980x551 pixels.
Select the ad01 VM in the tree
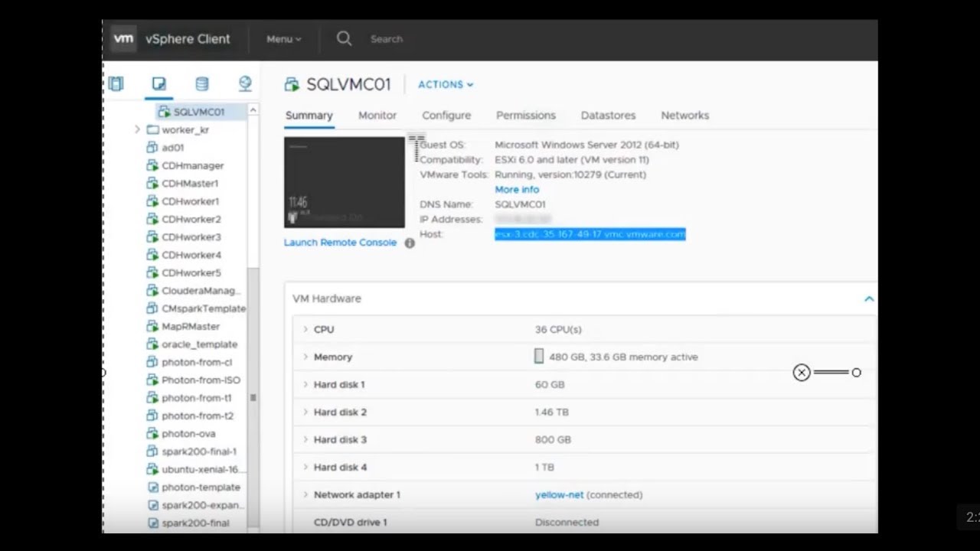[x=172, y=147]
